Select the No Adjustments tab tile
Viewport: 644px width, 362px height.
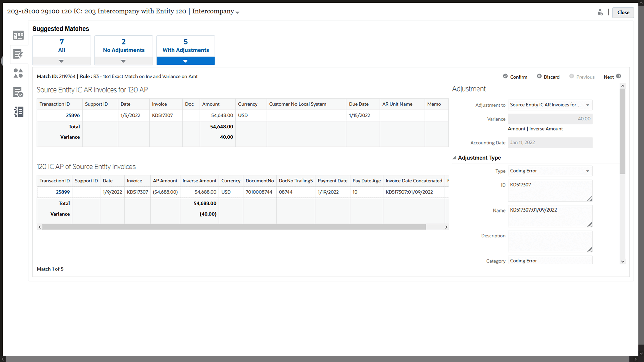(123, 46)
